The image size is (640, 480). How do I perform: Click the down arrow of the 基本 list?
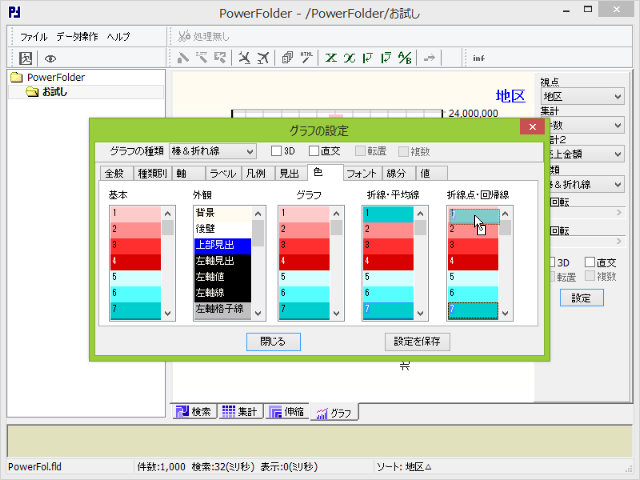[168, 313]
